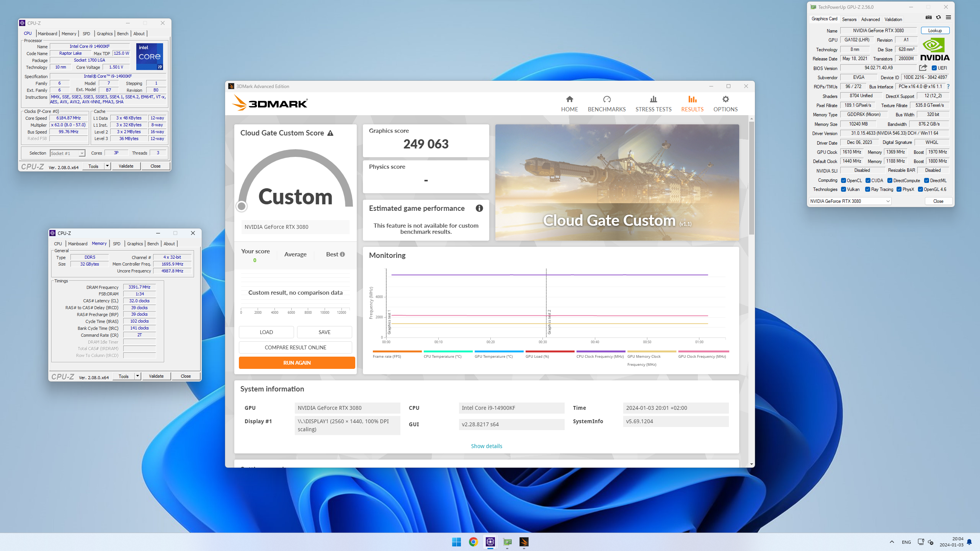Click the scroll down arrow in 3DMark
The width and height of the screenshot is (980, 551).
click(x=751, y=464)
